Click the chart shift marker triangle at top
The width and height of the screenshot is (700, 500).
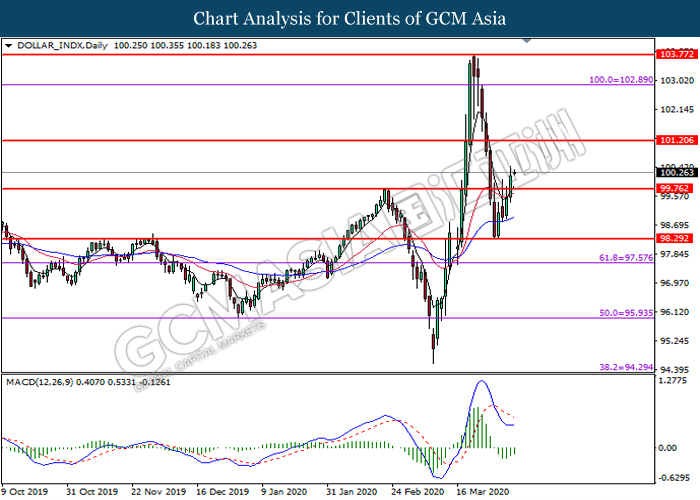527,41
